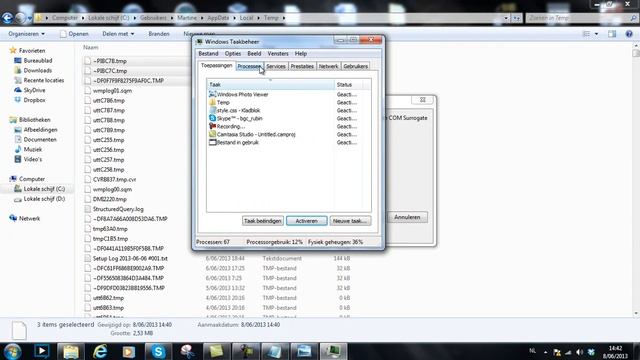Click the Explorer Back arrow button
The image size is (640, 360).
(8, 18)
